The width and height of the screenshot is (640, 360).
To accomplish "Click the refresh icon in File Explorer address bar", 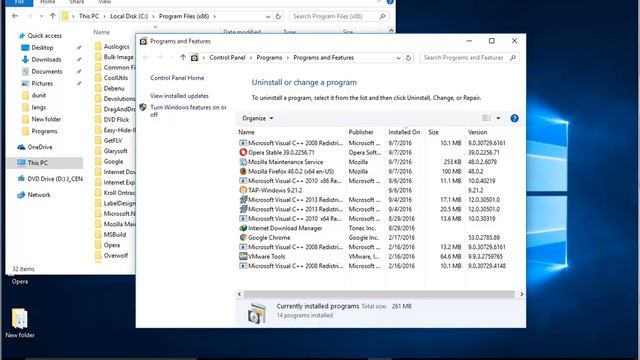I will click(278, 16).
